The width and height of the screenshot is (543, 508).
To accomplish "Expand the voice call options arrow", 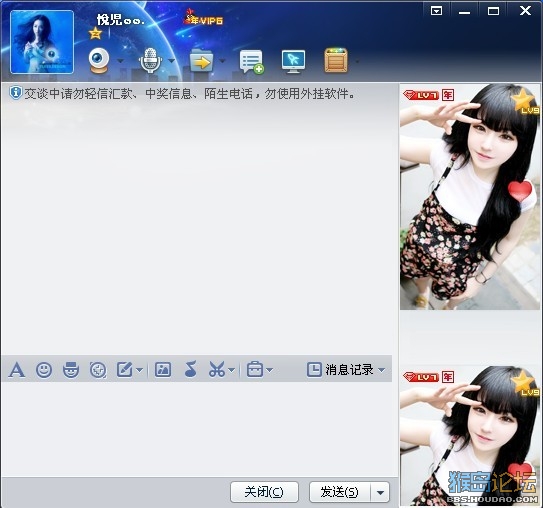I will point(171,61).
